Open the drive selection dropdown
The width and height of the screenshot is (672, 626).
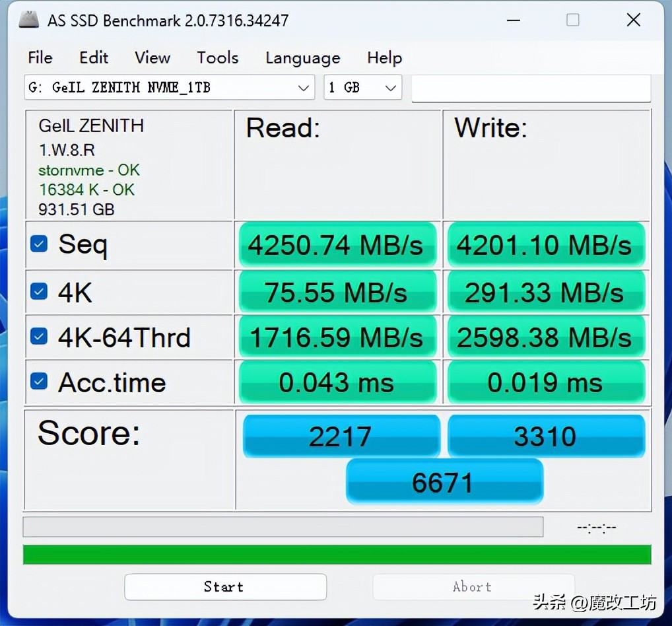coord(169,87)
